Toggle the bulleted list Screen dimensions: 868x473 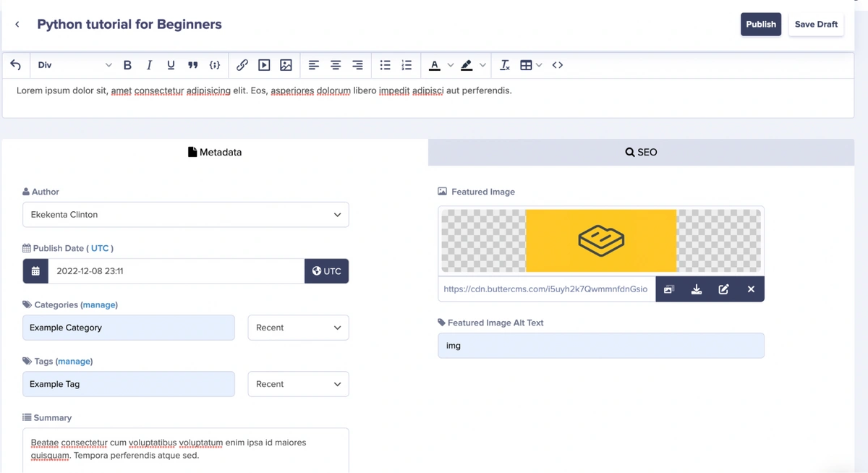coord(385,65)
